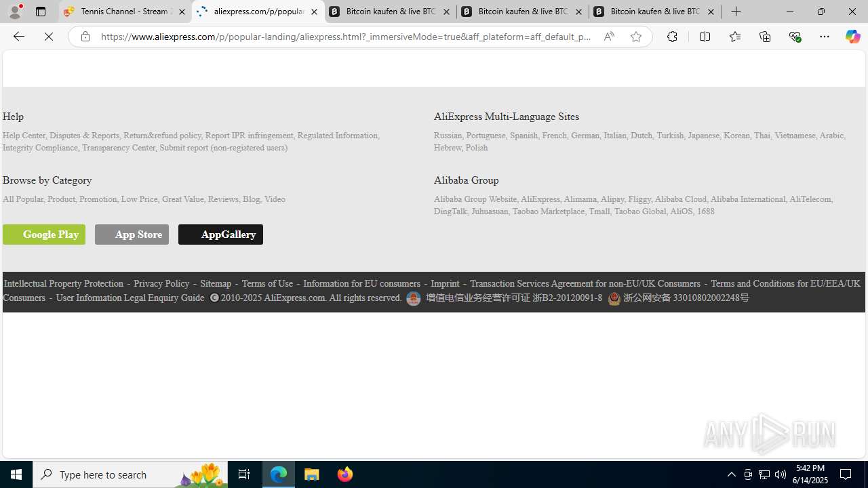
Task: Open Great Value link
Action: pos(182,199)
